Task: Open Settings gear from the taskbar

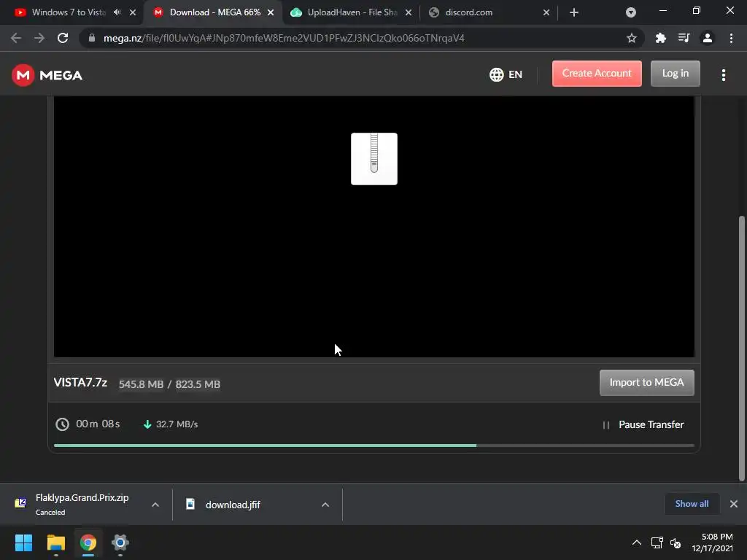Action: click(x=120, y=542)
